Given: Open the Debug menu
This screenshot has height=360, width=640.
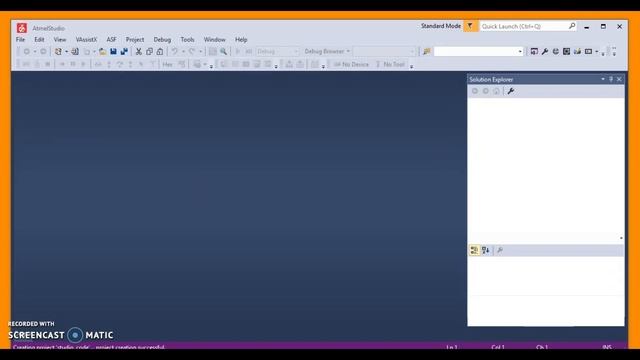Looking at the screenshot, I should [162, 40].
